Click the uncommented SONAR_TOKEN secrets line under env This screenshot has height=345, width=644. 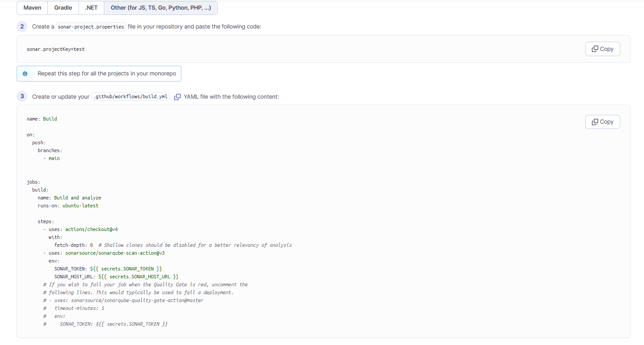tap(108, 269)
